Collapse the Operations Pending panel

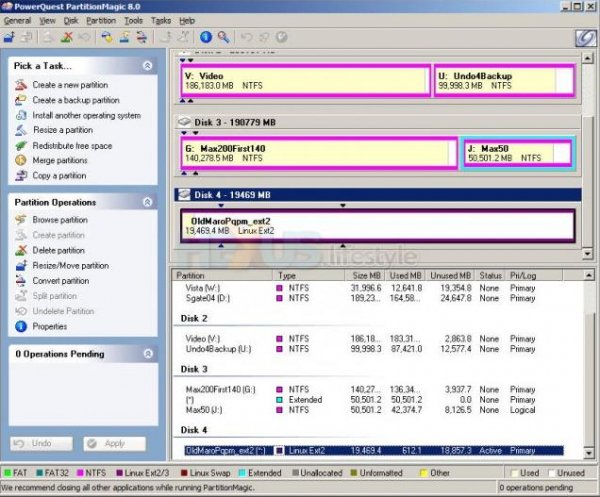click(148, 354)
